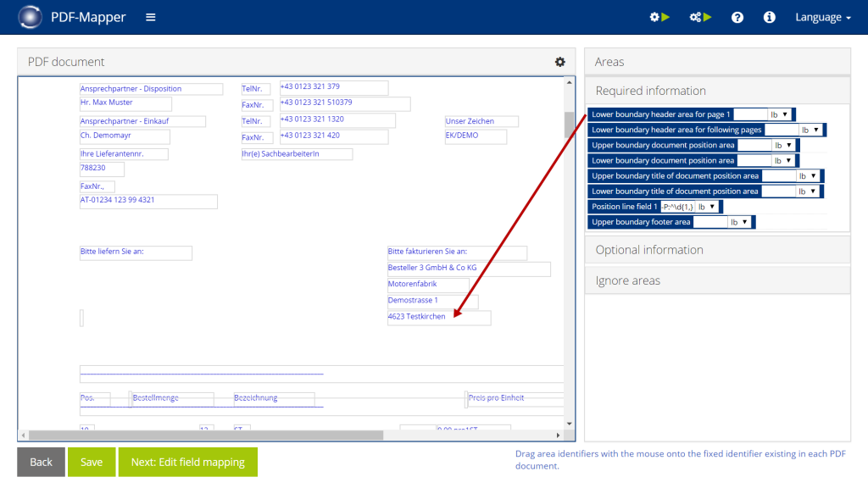Viewport: 868px width, 488px height.
Task: Expand the Ignore areas section
Action: (717, 280)
